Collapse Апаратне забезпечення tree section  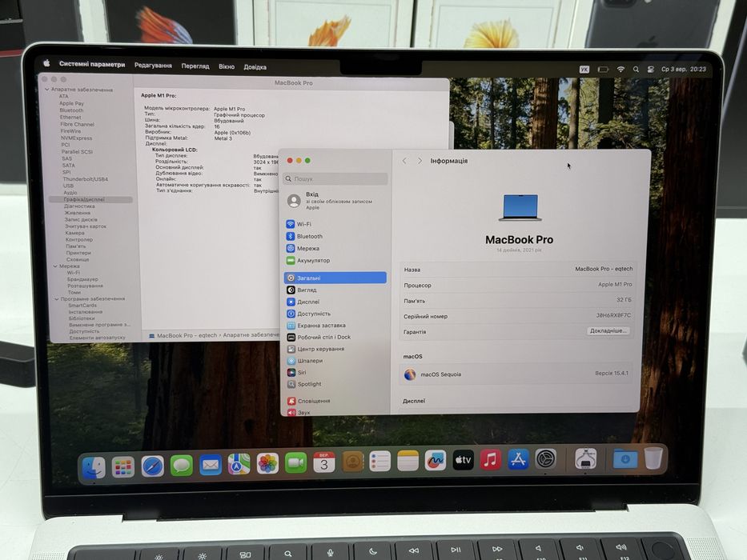pyautogui.click(x=46, y=89)
